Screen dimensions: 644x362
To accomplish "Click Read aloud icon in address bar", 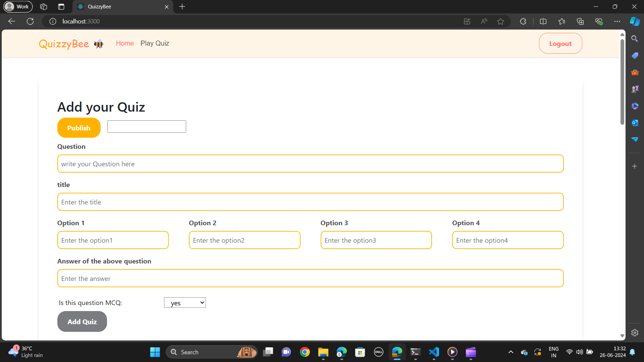I will click(484, 21).
